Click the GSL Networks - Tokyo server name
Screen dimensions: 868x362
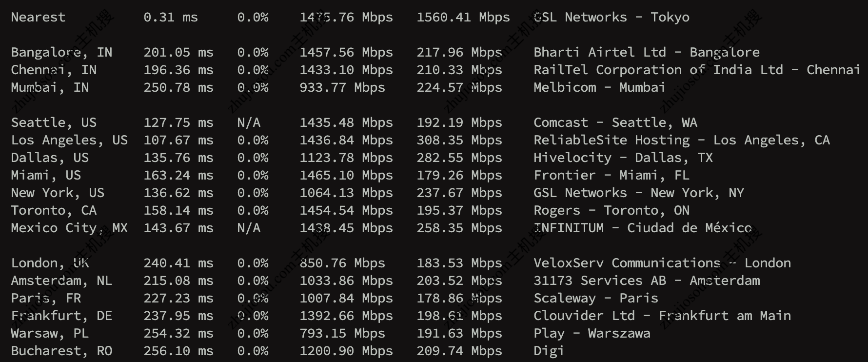[x=611, y=17]
